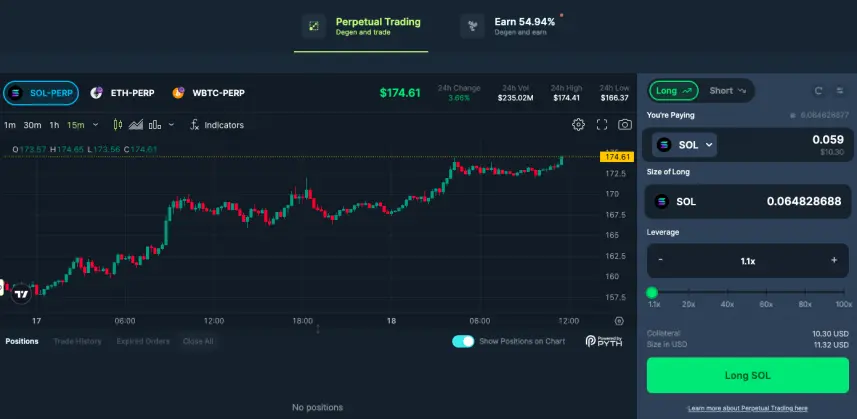
Task: Expand the time interval dropdown
Action: click(96, 125)
